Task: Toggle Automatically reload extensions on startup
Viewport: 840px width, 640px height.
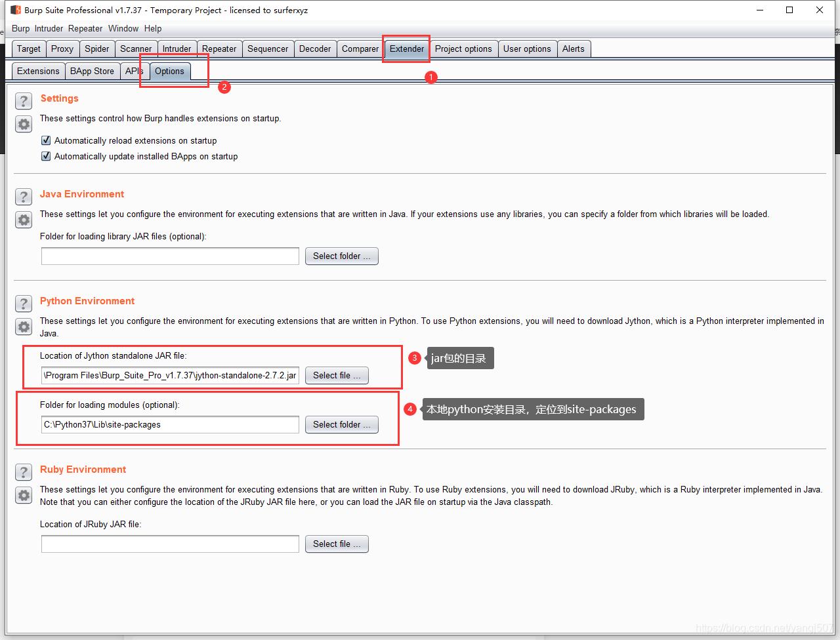Action: pos(46,140)
